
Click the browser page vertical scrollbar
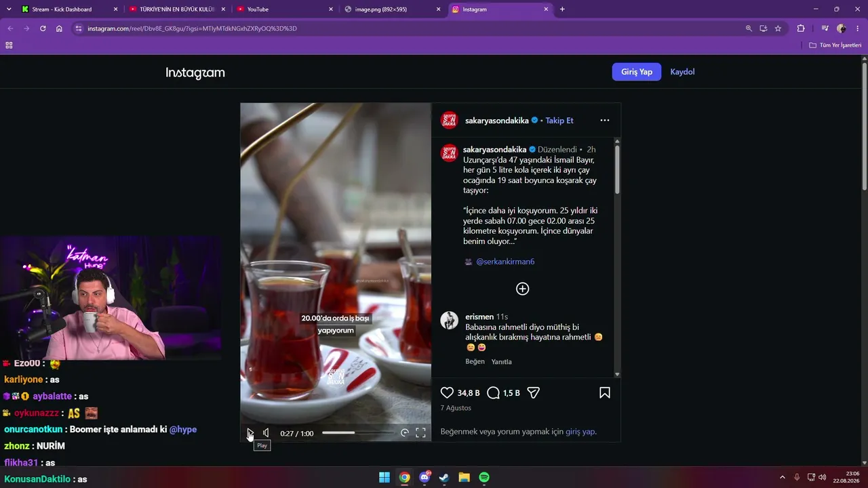[x=864, y=127]
